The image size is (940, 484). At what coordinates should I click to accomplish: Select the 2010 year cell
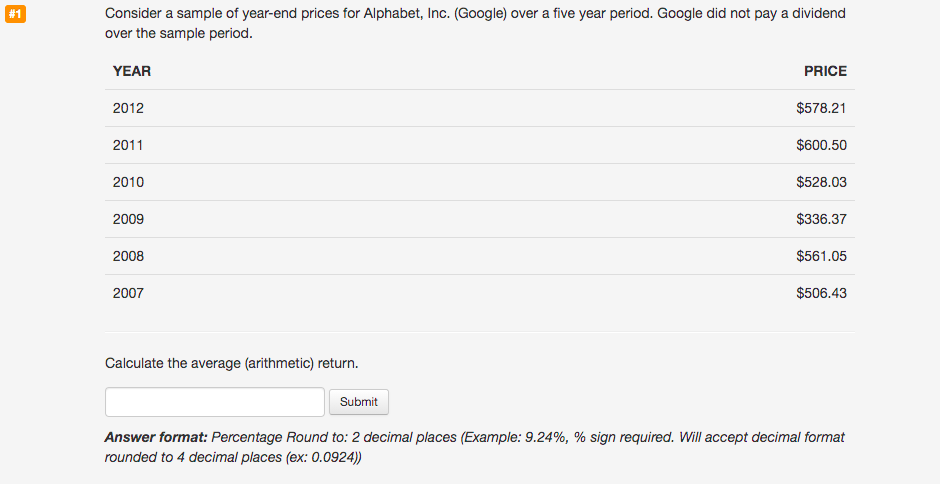click(x=128, y=182)
